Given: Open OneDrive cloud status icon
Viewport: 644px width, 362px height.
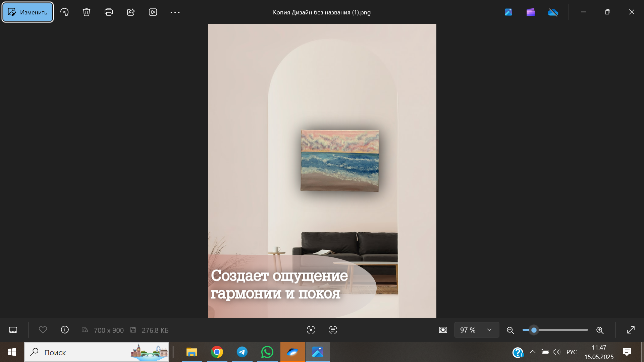Looking at the screenshot, I should tap(553, 12).
